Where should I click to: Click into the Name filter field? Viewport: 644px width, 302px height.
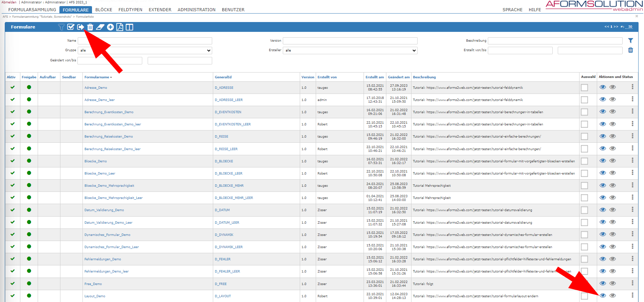point(145,41)
